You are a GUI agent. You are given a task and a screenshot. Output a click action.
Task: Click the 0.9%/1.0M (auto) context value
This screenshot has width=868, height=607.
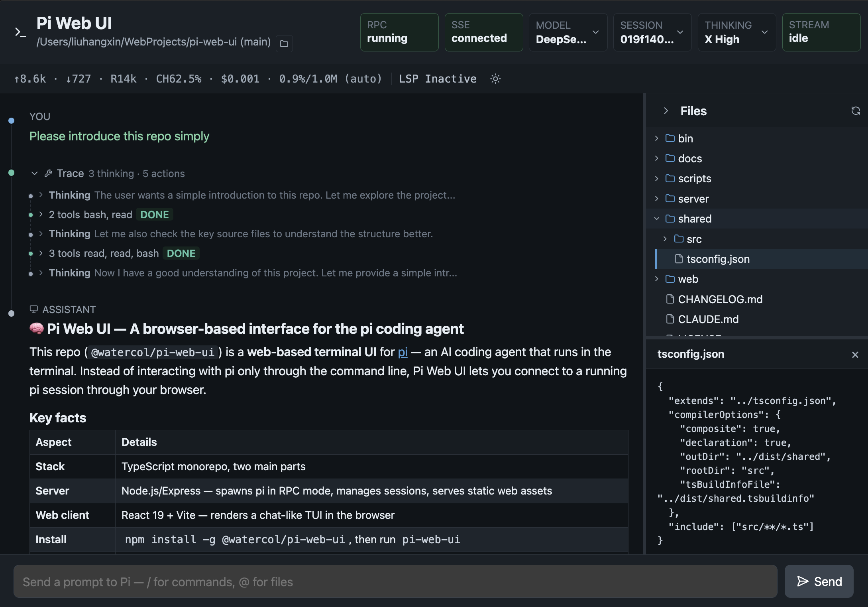330,79
